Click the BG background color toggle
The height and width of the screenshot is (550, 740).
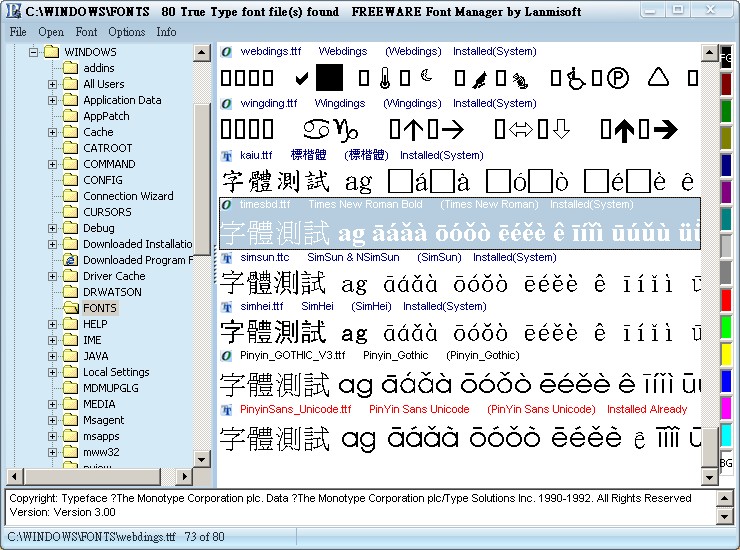pos(726,463)
